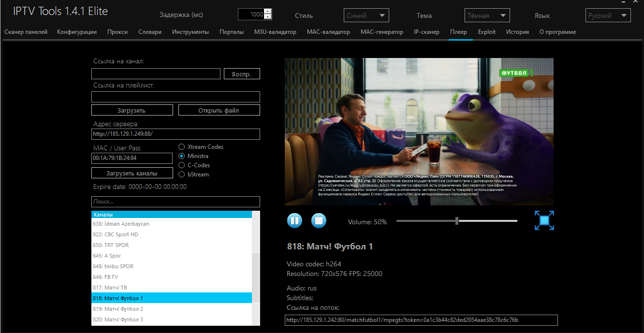This screenshot has width=644, height=333.
Task: Select channel 645: A Spor
Action: [172, 256]
